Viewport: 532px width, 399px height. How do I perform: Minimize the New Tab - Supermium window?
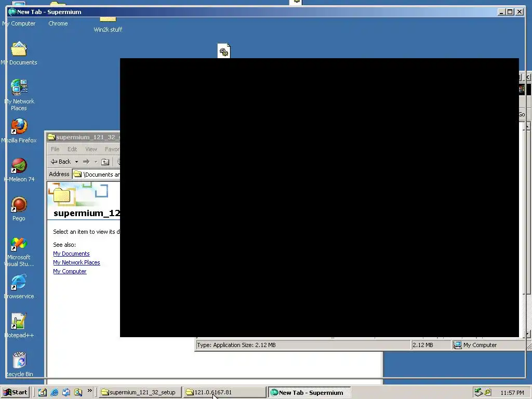[502, 12]
